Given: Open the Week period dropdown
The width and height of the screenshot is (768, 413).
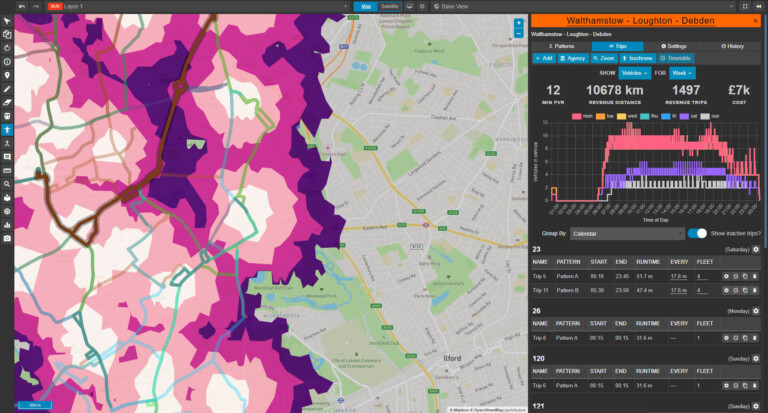Looking at the screenshot, I should [682, 73].
